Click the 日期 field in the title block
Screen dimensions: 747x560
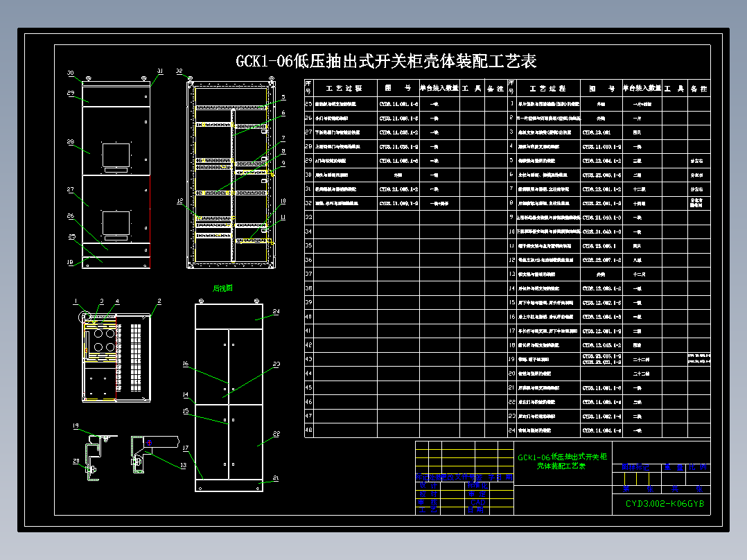coord(475,509)
